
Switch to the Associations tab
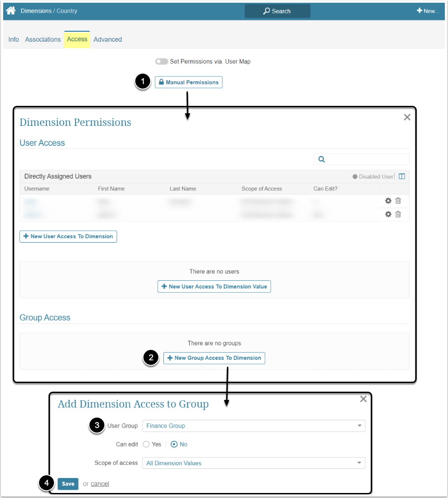pos(43,40)
